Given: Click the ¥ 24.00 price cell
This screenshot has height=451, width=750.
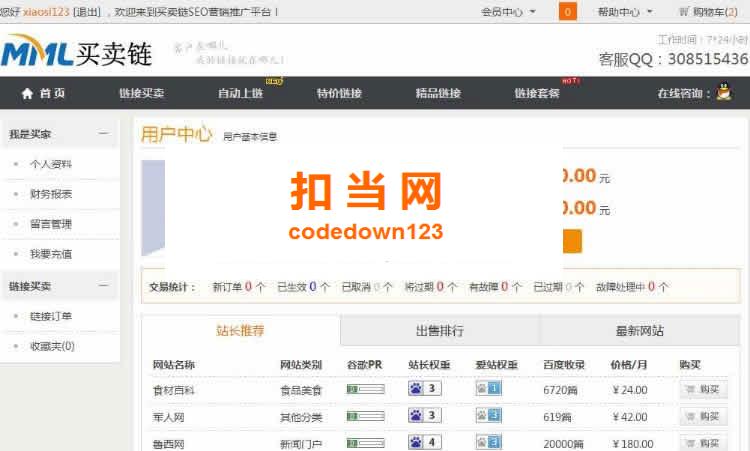Looking at the screenshot, I should point(630,390).
